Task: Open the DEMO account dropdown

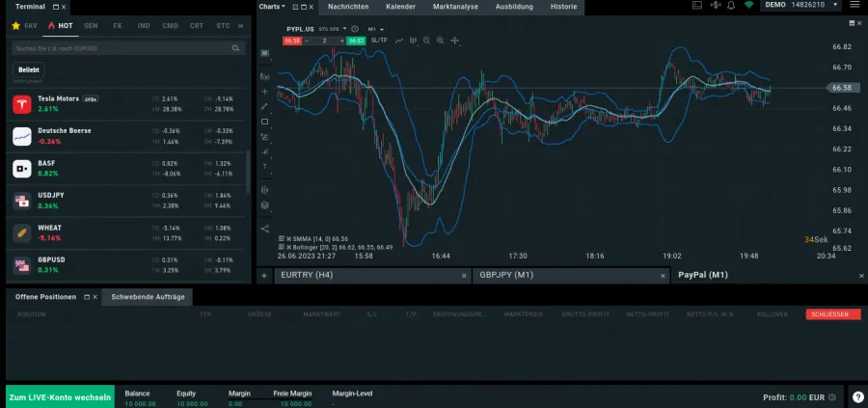Action: pos(801,5)
